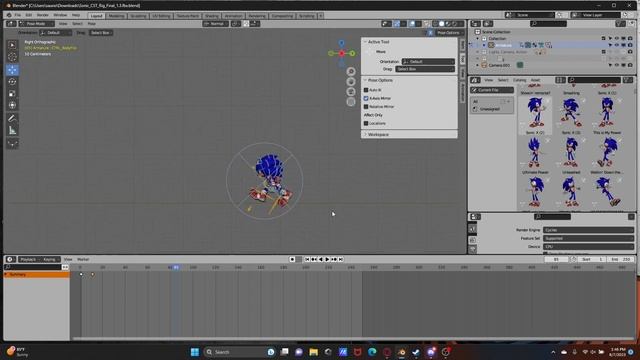The width and height of the screenshot is (640, 360).
Task: Toggle X mirror button beside Pose Options
Action: click(x=430, y=33)
